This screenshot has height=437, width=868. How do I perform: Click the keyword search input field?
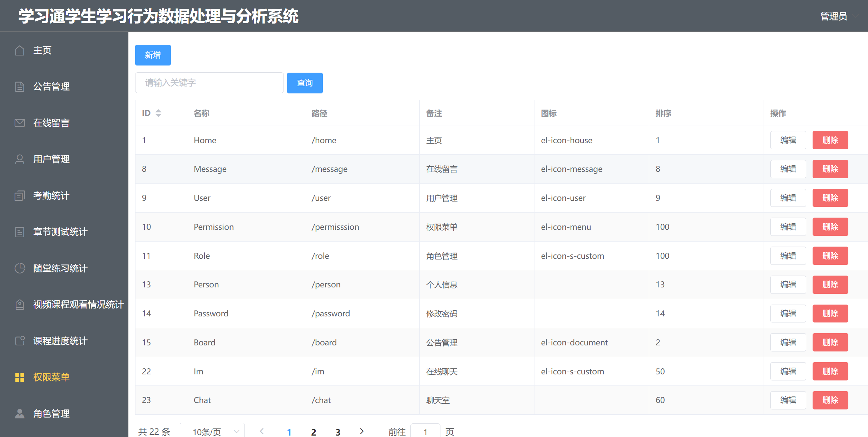(209, 83)
